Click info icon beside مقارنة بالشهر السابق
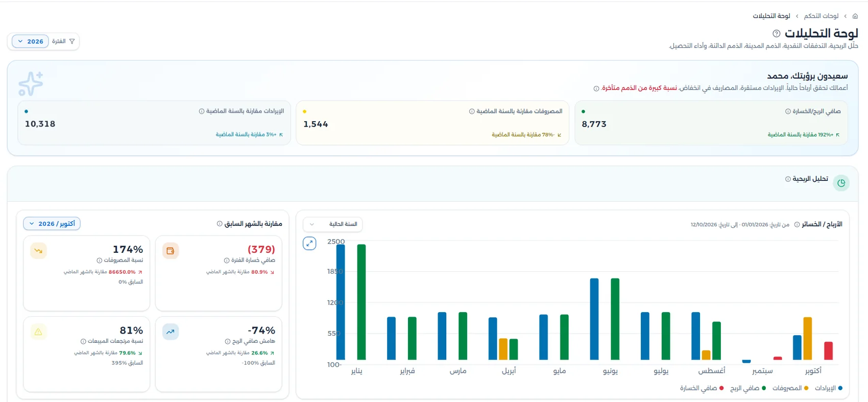 pyautogui.click(x=220, y=224)
